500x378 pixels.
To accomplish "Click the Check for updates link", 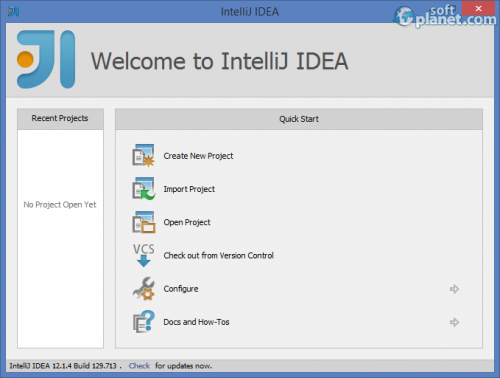I will [x=139, y=366].
